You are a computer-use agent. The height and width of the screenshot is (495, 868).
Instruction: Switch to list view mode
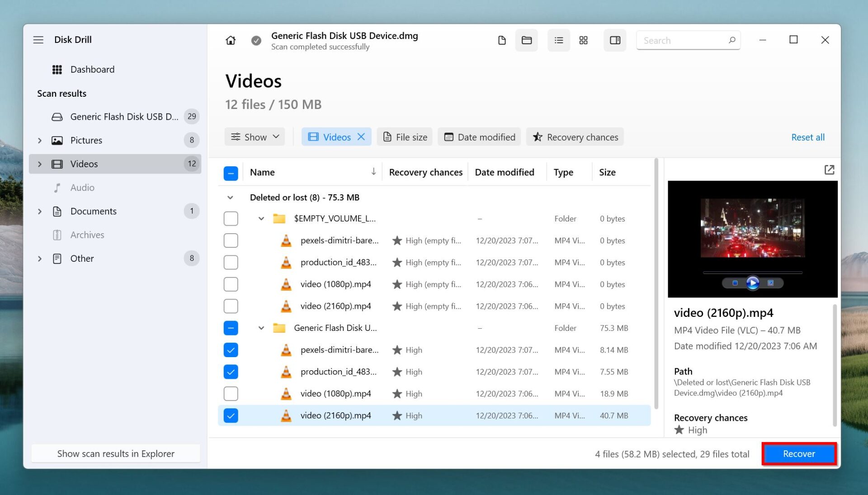(558, 40)
